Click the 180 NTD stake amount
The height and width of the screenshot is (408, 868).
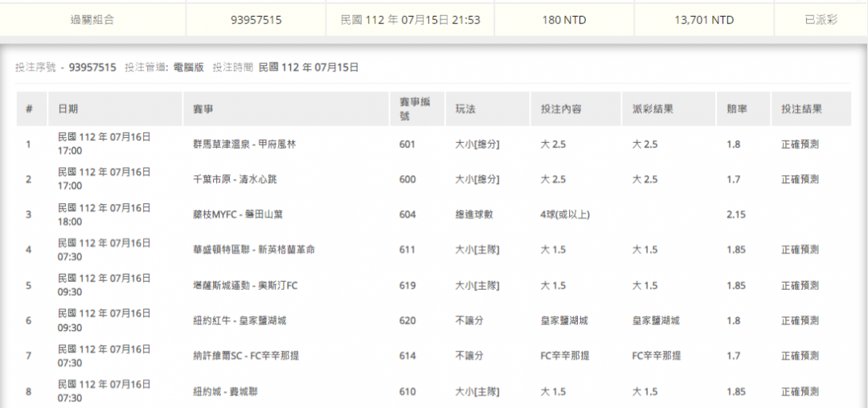click(x=563, y=20)
